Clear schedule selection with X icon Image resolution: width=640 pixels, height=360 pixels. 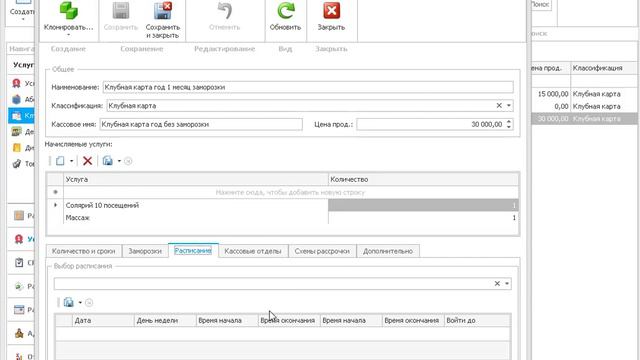click(497, 283)
